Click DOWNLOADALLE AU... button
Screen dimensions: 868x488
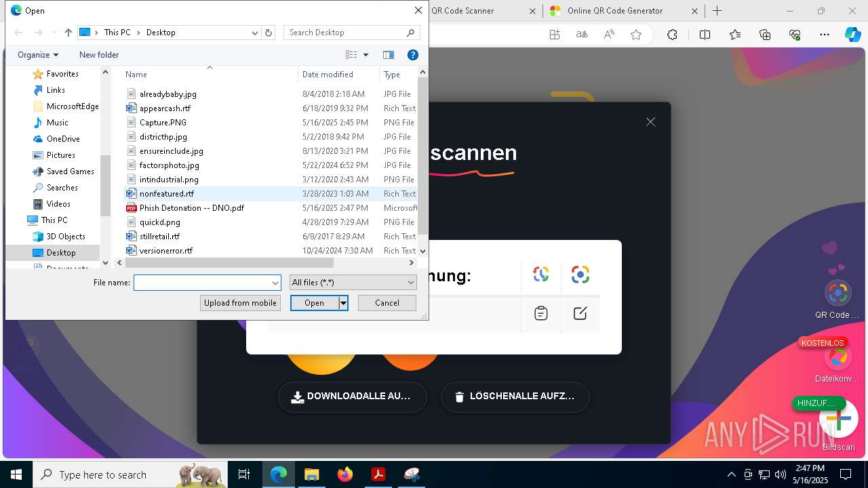(353, 396)
